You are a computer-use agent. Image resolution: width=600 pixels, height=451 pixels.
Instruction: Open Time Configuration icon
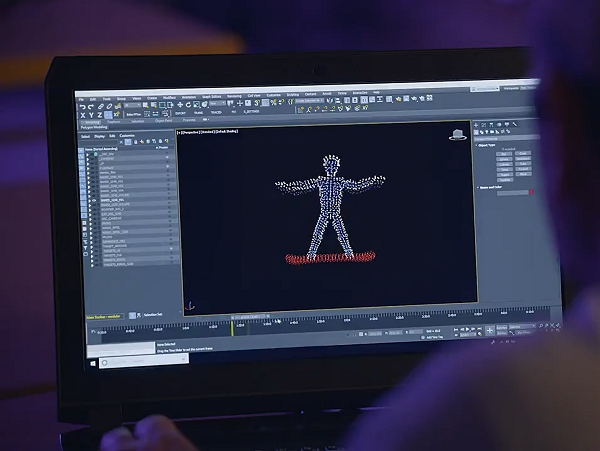tap(480, 334)
